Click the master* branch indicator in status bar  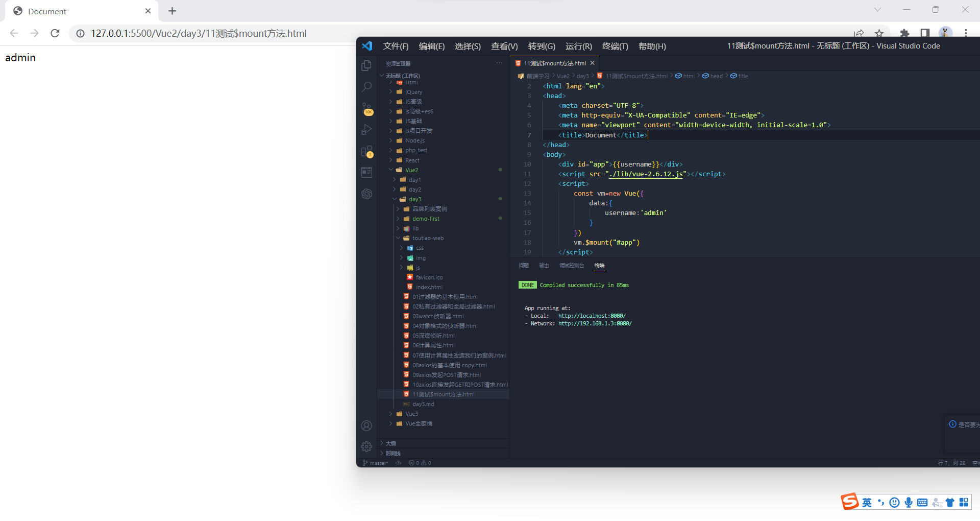tap(376, 463)
